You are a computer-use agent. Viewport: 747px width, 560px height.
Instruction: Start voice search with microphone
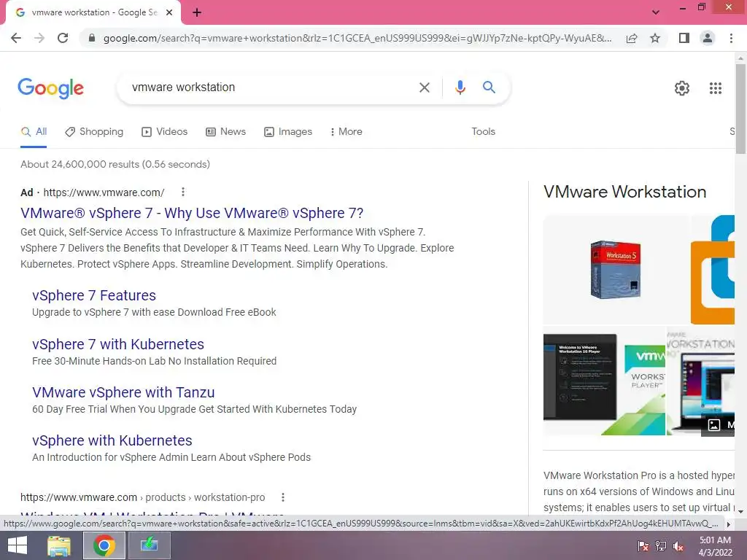pos(460,87)
